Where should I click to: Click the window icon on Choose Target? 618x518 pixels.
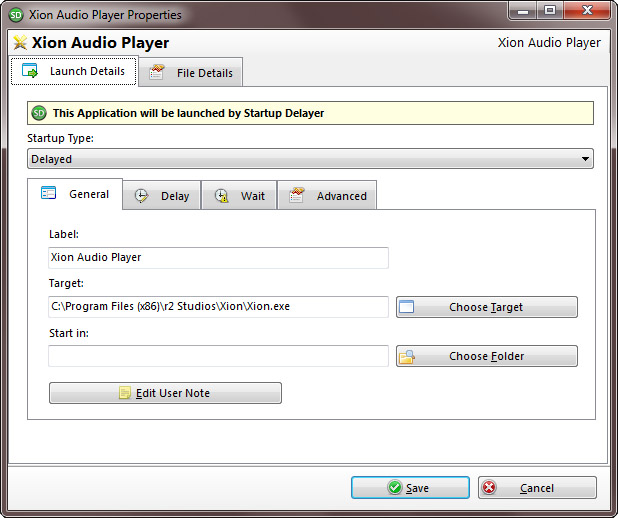click(x=406, y=307)
